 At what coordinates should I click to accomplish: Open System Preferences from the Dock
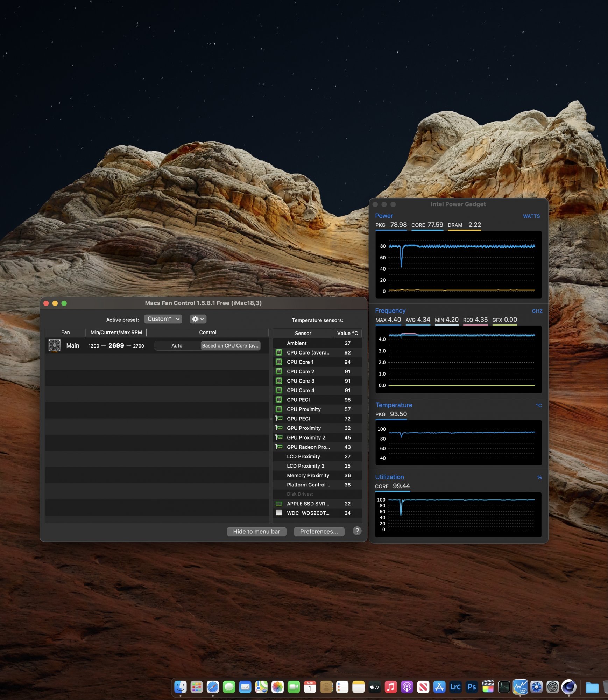click(x=553, y=687)
